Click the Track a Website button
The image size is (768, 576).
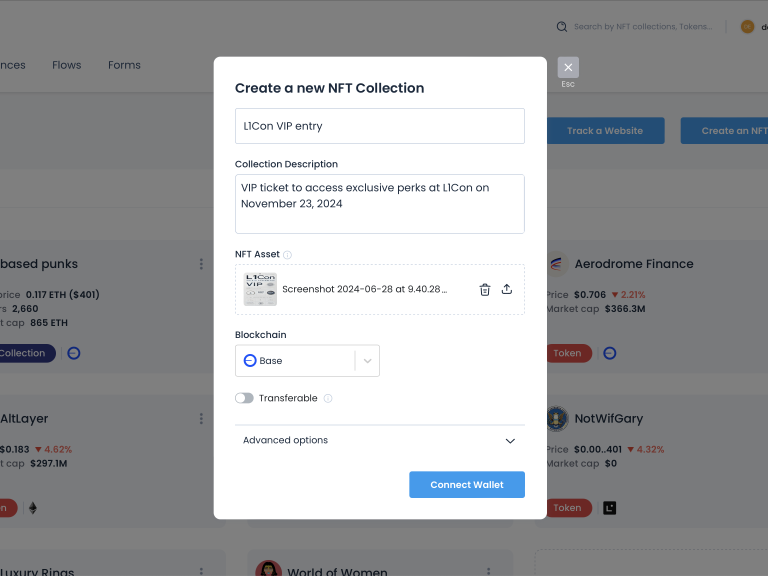click(605, 131)
